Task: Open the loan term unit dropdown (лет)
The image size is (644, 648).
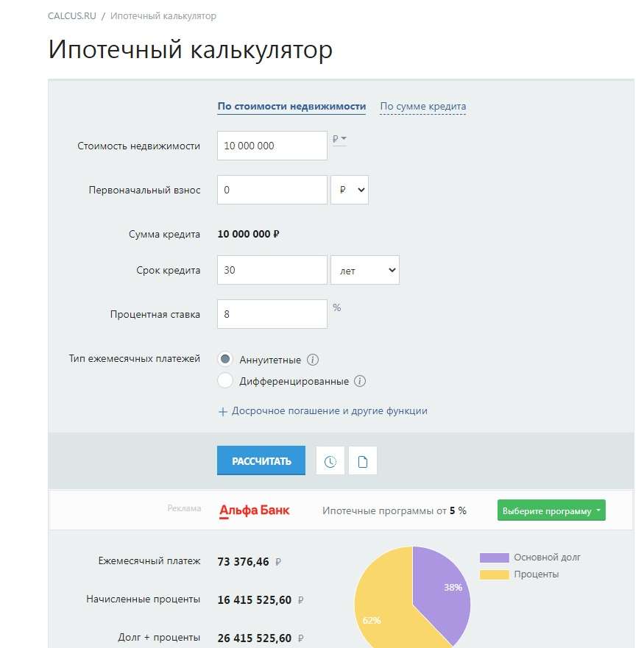Action: pos(365,270)
